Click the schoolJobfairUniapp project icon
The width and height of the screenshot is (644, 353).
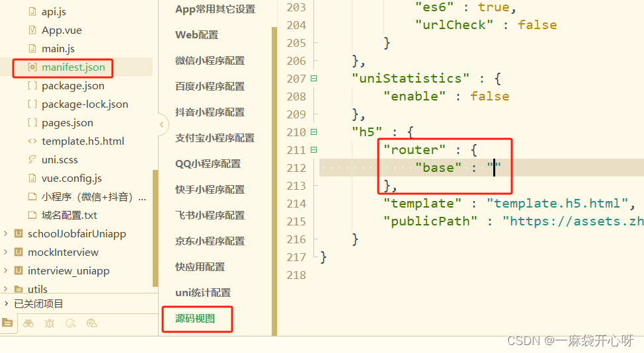(19, 233)
